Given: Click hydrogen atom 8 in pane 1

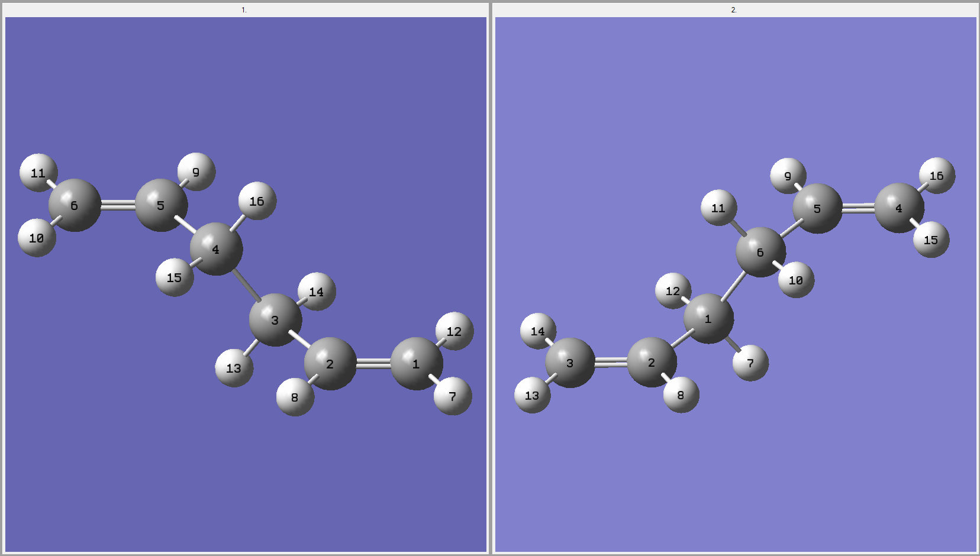Looking at the screenshot, I should [295, 397].
